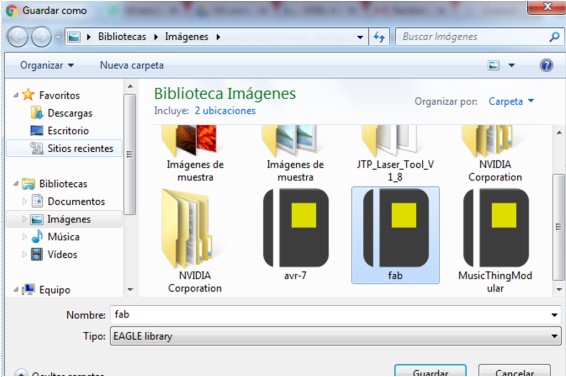Open Documentos library

tap(76, 202)
